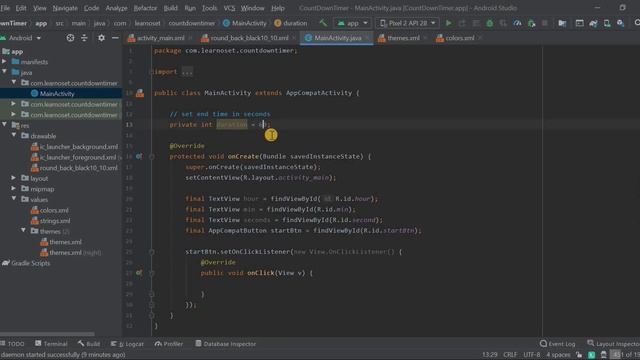Open the Terminal tool window
The width and height of the screenshot is (640, 360).
tap(51, 344)
